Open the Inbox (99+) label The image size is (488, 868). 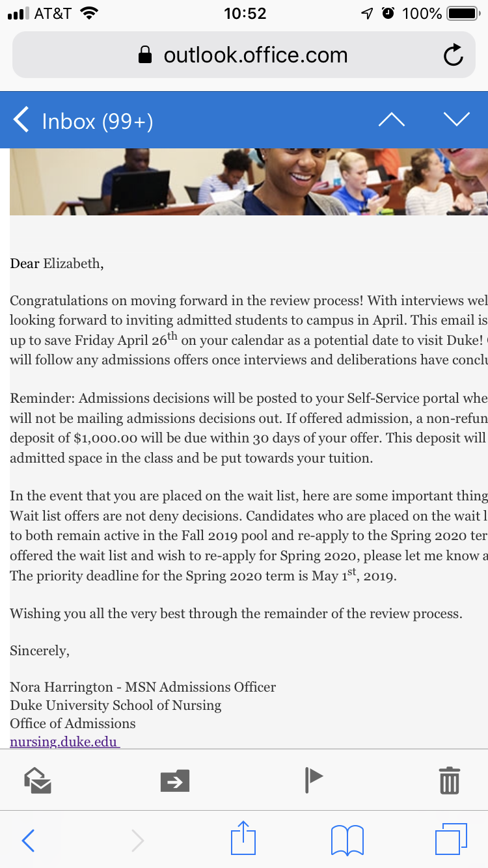coord(97,121)
